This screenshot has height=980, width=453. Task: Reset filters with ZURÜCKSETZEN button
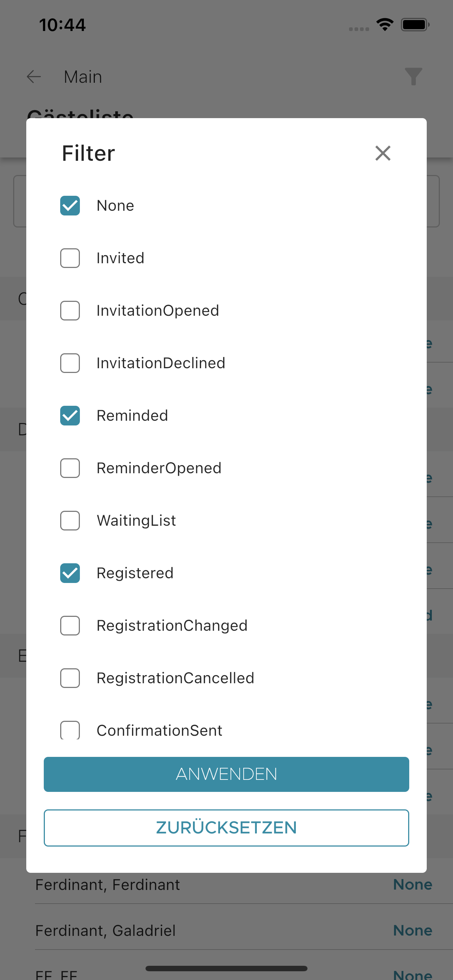[x=226, y=828]
